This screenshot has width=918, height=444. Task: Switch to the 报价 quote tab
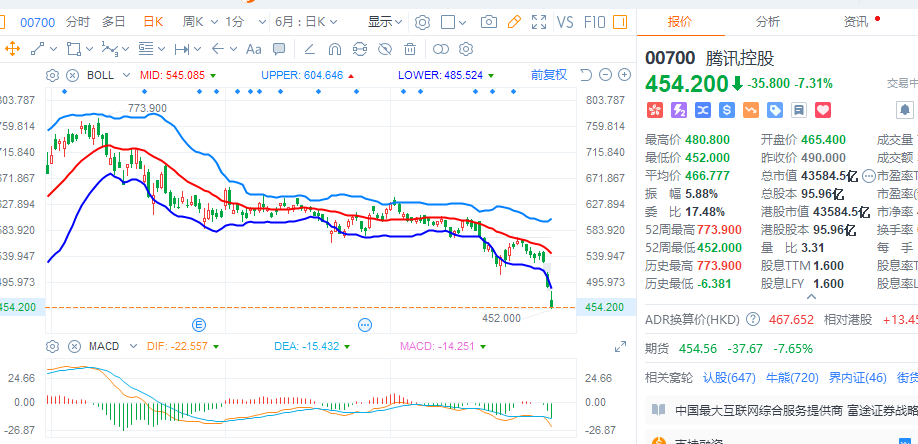click(680, 22)
